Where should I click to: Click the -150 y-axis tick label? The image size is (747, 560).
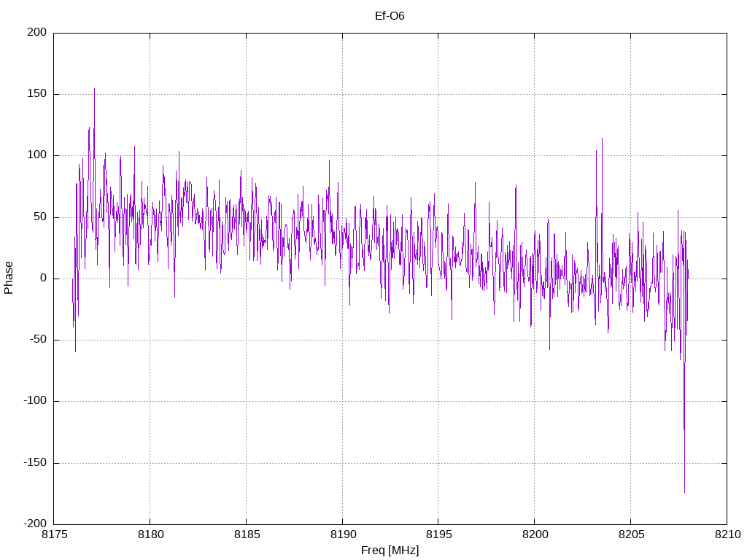pos(35,462)
